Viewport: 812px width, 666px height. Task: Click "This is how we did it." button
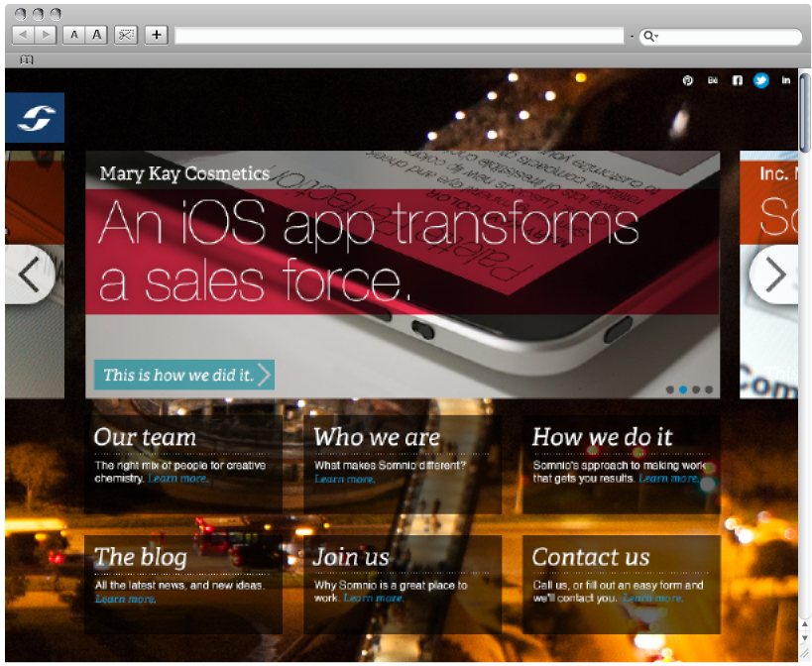184,375
